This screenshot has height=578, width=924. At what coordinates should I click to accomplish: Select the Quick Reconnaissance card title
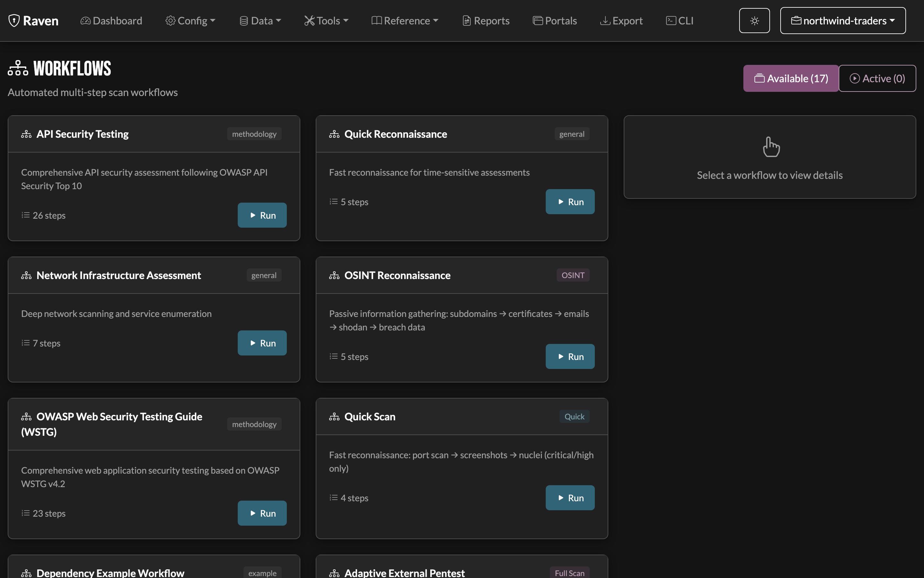(x=396, y=134)
